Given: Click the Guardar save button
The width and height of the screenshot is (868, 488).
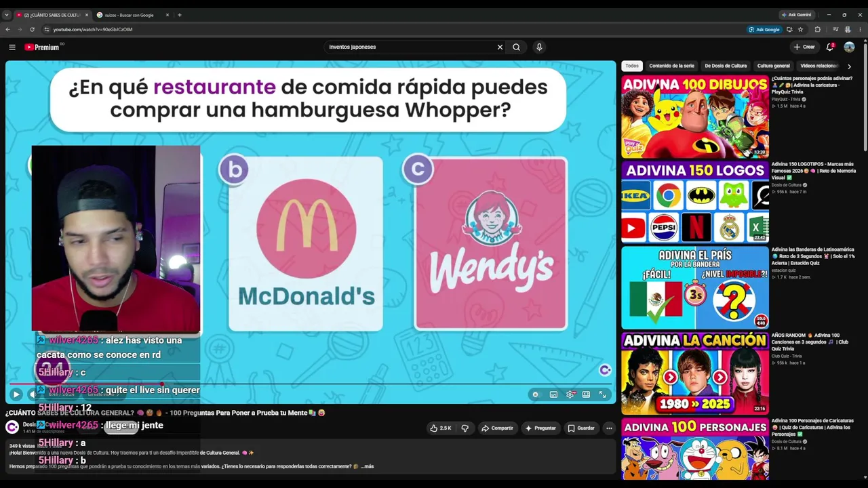Looking at the screenshot, I should point(581,428).
